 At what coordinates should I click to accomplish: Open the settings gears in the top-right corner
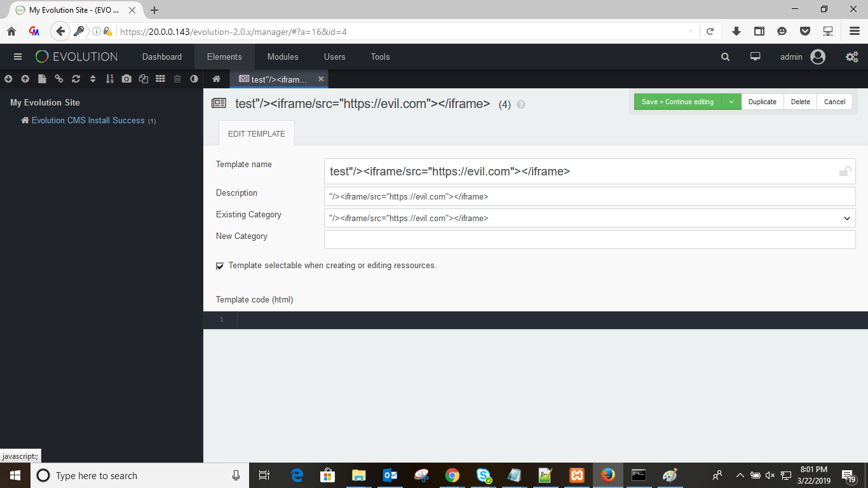[851, 57]
